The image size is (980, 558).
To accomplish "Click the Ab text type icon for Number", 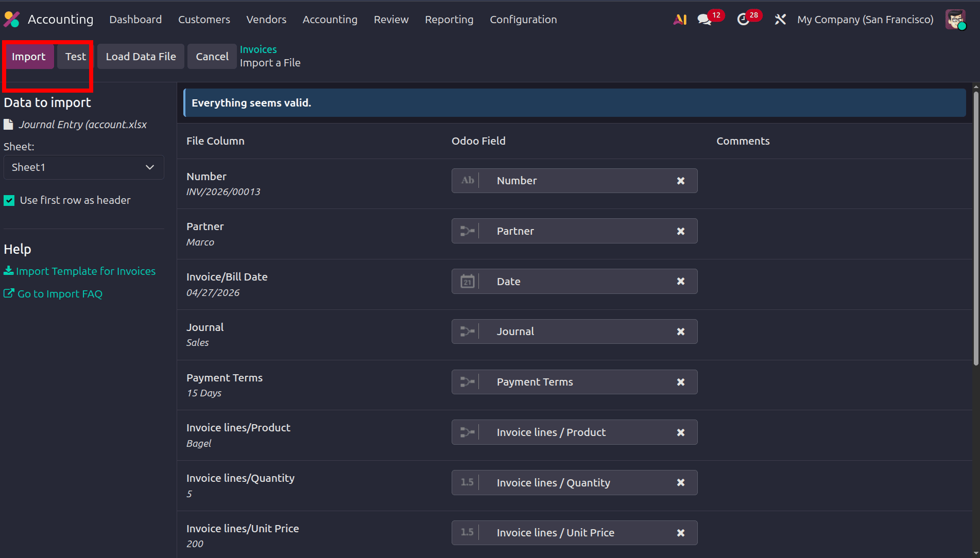I will click(x=467, y=180).
